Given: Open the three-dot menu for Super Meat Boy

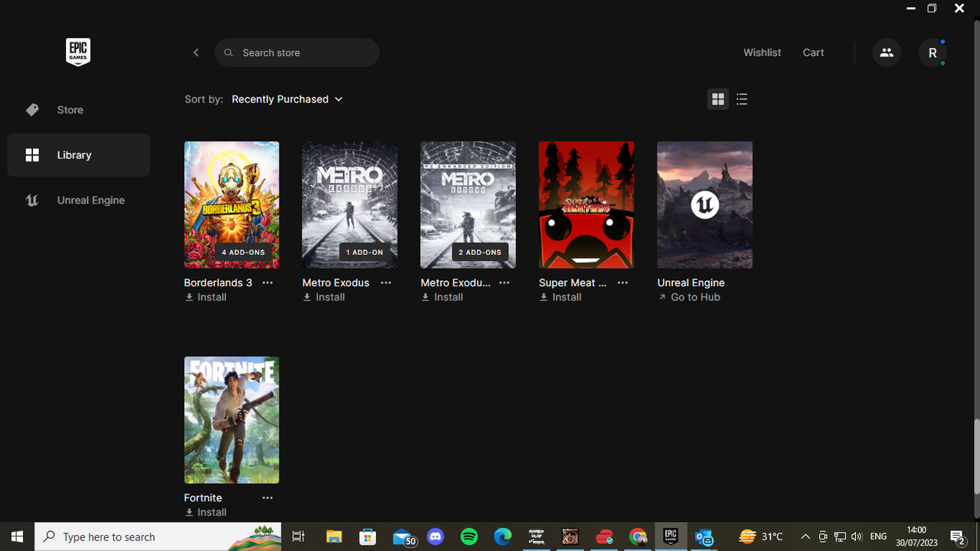Looking at the screenshot, I should click(x=622, y=282).
